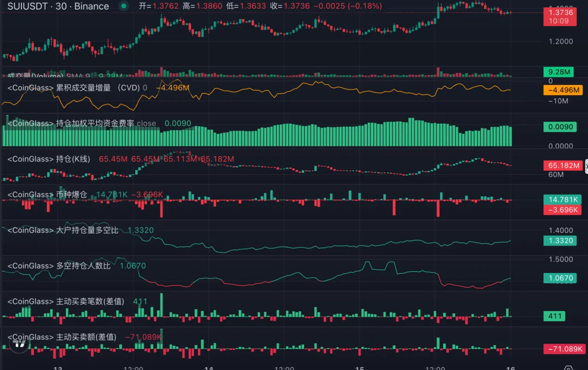
Task: Click the date 15 on time axis
Action: tap(358, 367)
